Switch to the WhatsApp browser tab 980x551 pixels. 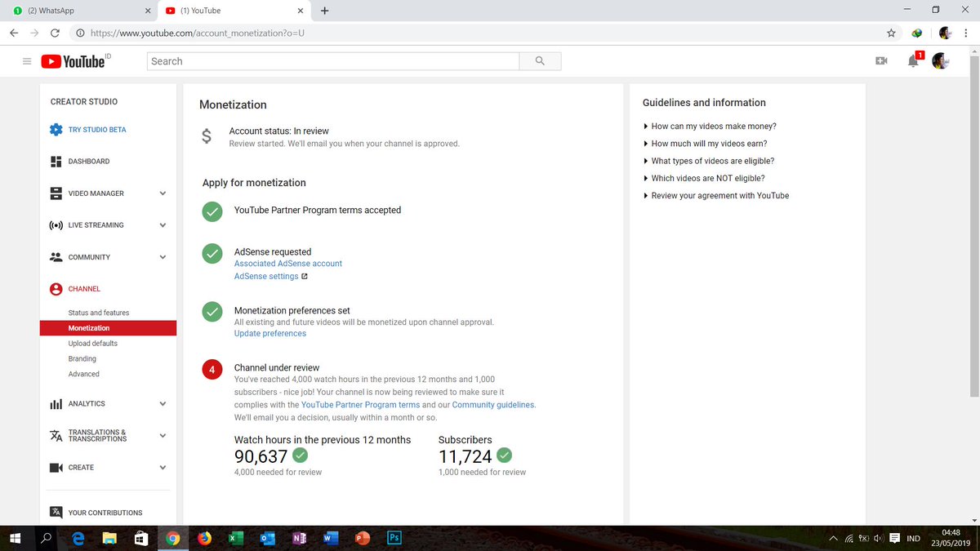tap(78, 11)
